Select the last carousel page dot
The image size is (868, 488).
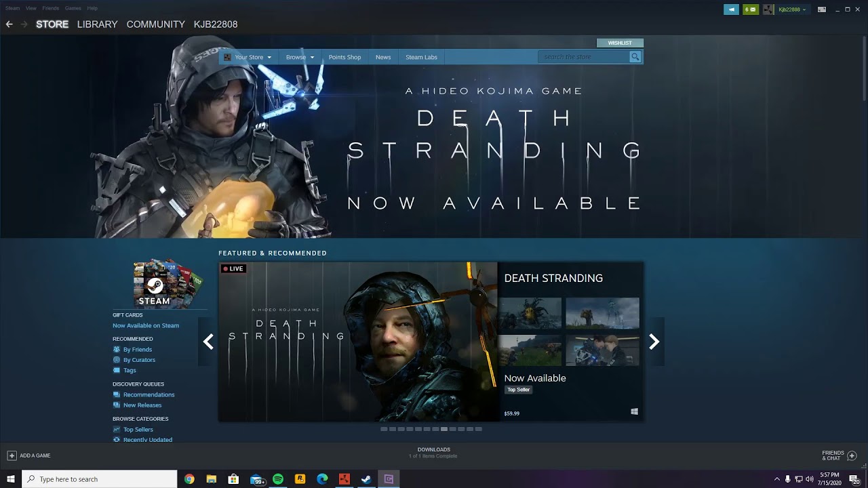tap(478, 429)
